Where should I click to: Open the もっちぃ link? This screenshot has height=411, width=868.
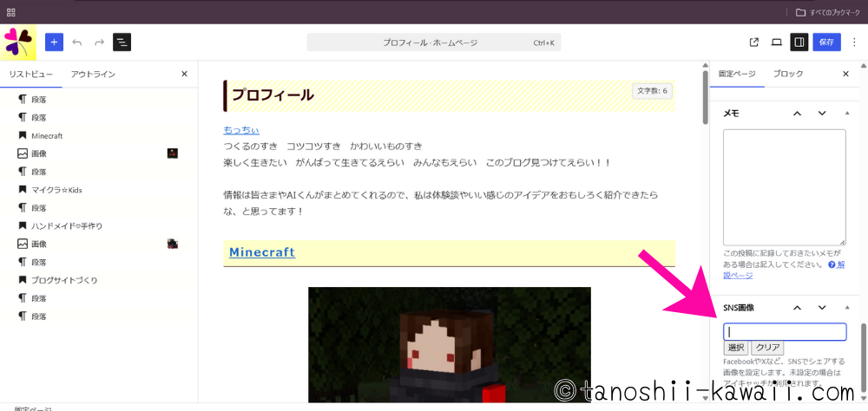[x=241, y=131]
